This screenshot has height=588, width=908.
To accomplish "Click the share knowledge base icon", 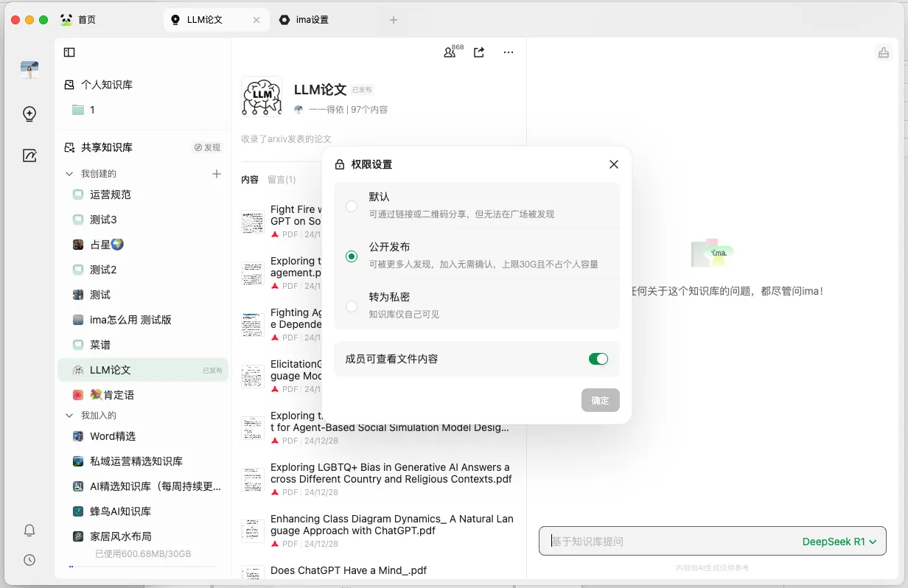I will click(x=479, y=52).
